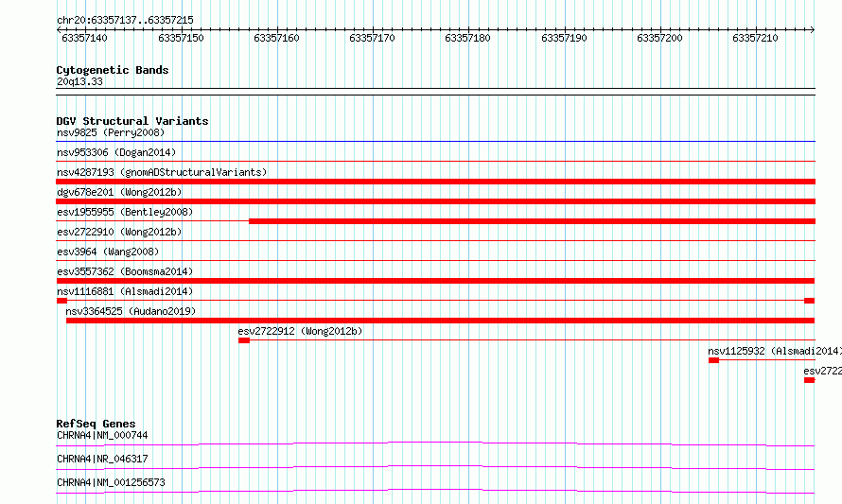Open transcript CHRNA4|NR_046317 label
Image resolution: width=842 pixels, height=504 pixels.
(102, 459)
